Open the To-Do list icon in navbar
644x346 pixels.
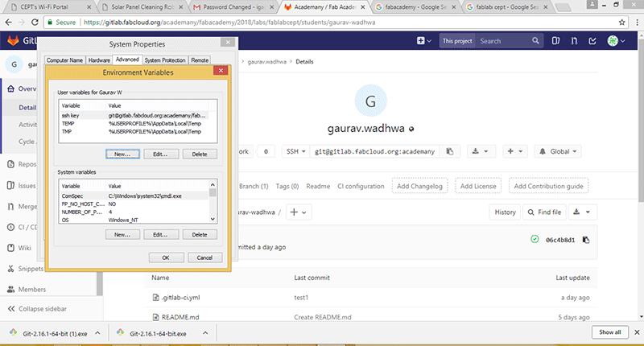(x=592, y=40)
